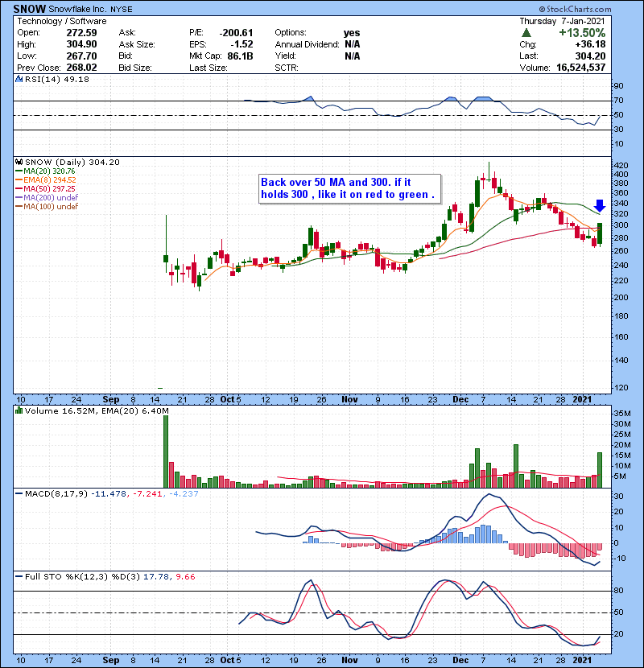Click the Bid Size: label
Screen dimensions: 644x668
[135, 68]
